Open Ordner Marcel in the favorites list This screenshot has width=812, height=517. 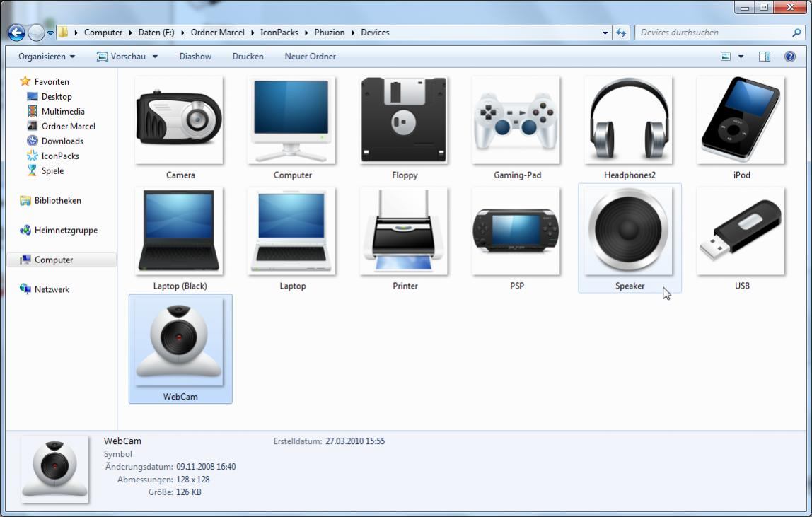coord(69,127)
